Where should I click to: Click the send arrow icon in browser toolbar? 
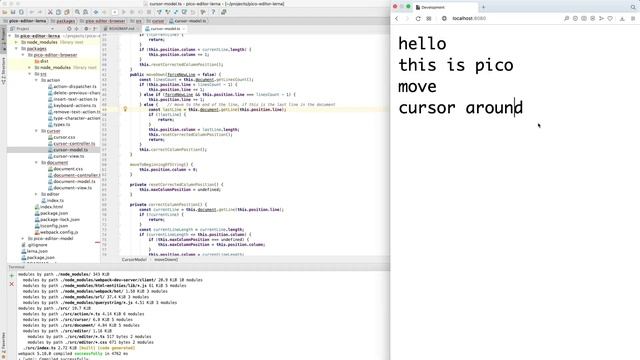[x=601, y=18]
